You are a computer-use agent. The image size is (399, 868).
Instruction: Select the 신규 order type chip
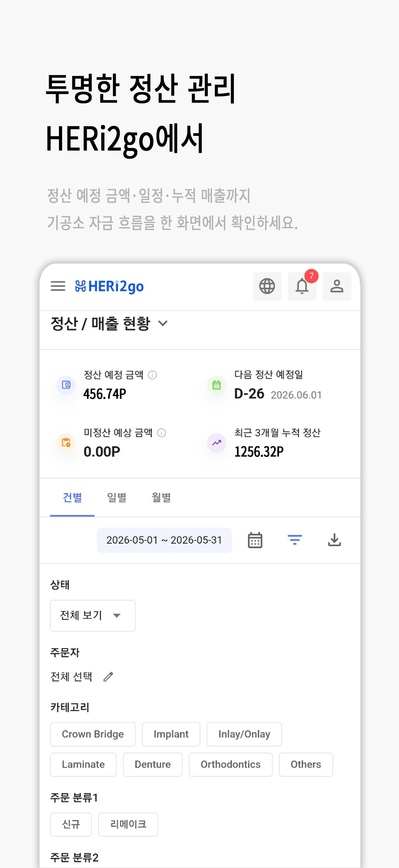coord(71,824)
